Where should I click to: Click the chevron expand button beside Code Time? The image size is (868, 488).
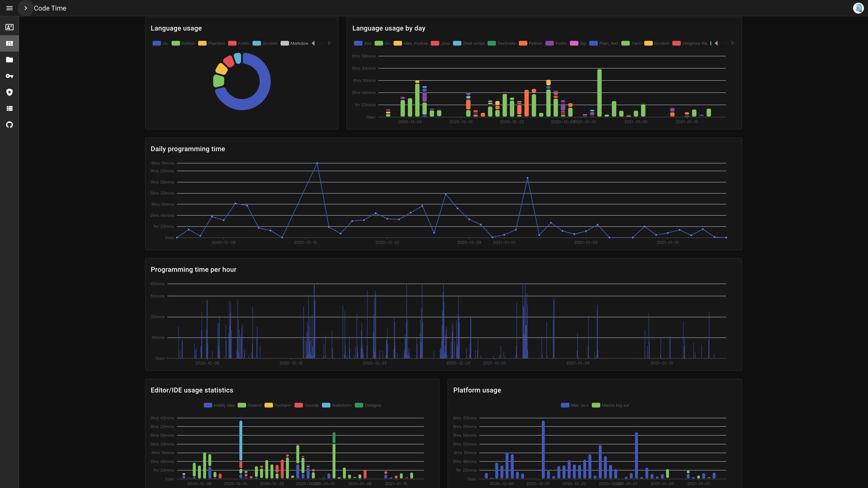(x=26, y=8)
